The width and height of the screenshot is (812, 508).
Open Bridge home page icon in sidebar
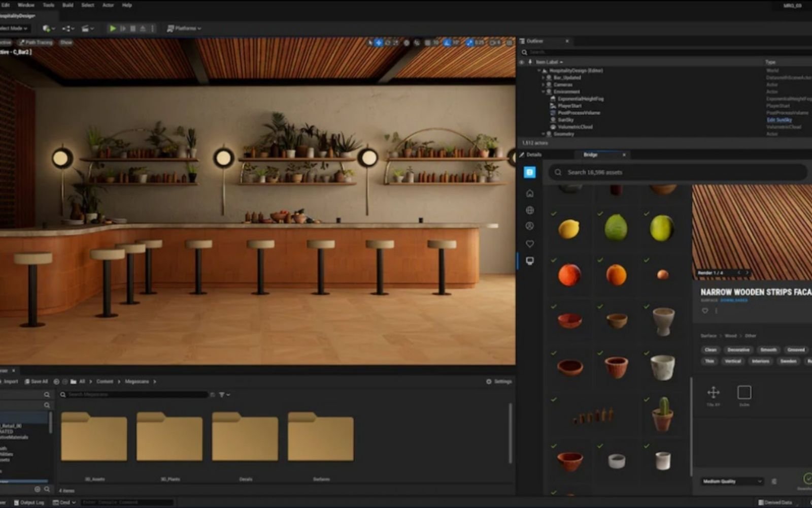529,194
